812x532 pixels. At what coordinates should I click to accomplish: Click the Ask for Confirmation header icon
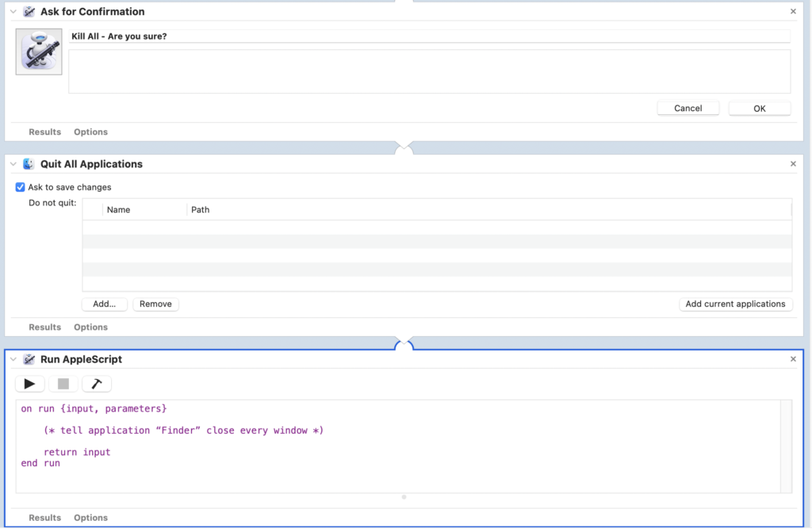click(29, 12)
